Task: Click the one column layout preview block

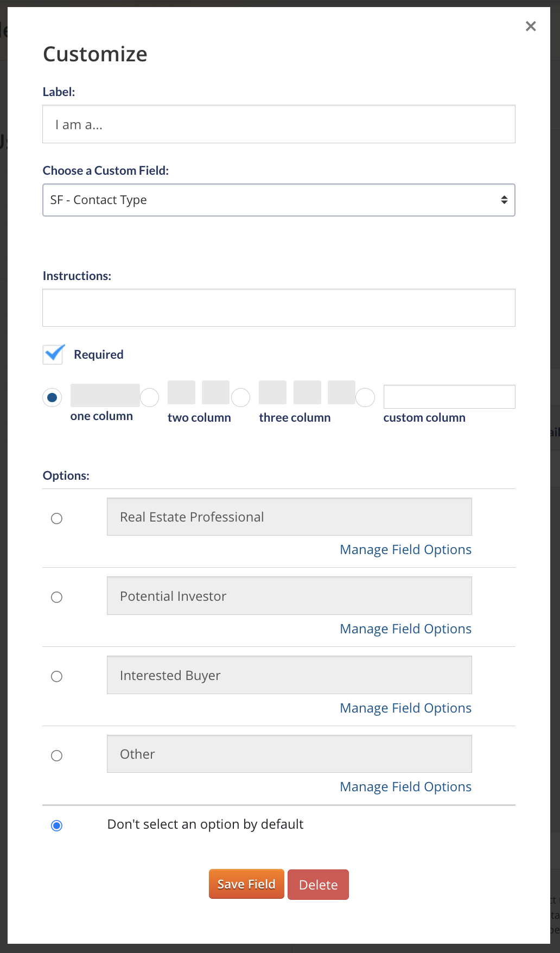Action: coord(105,395)
